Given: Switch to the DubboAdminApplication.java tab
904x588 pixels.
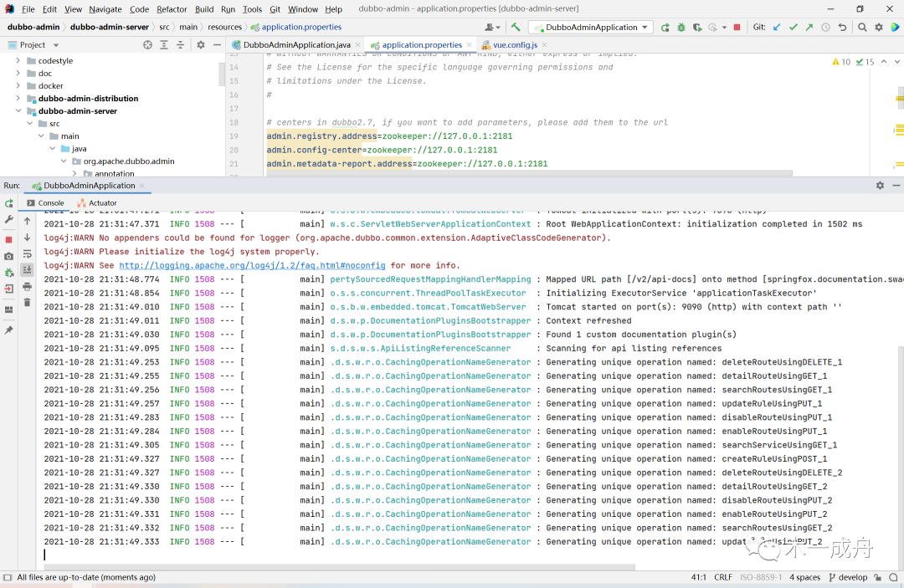Looking at the screenshot, I should [x=296, y=45].
